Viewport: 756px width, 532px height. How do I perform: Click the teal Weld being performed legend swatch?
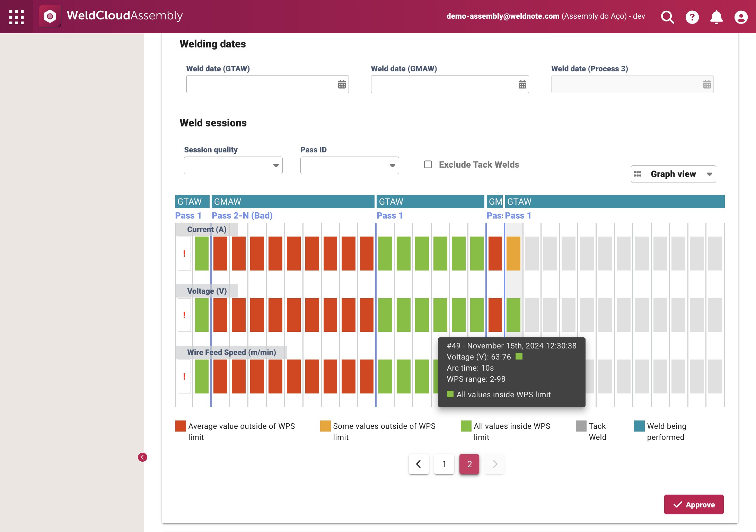tap(639, 426)
